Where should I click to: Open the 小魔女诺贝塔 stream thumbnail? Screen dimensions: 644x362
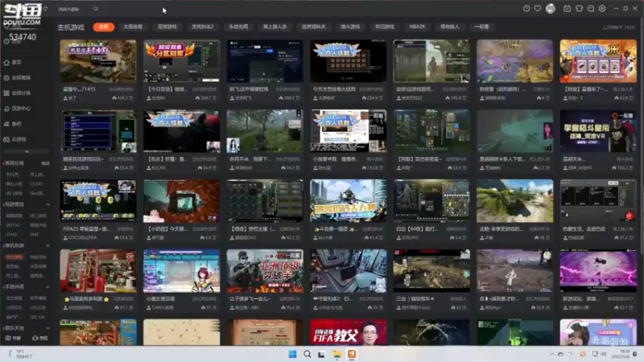pyautogui.click(x=182, y=270)
